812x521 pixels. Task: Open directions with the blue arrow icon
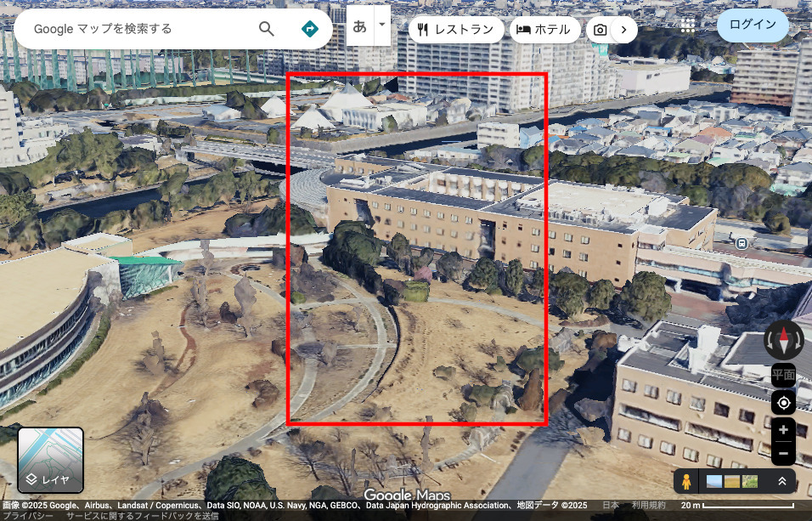click(309, 29)
